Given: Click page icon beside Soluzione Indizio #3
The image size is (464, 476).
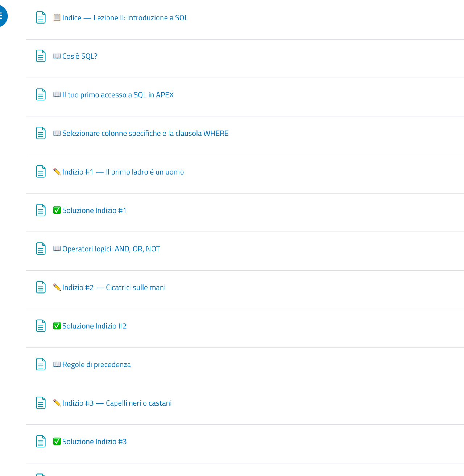Looking at the screenshot, I should 41,442.
